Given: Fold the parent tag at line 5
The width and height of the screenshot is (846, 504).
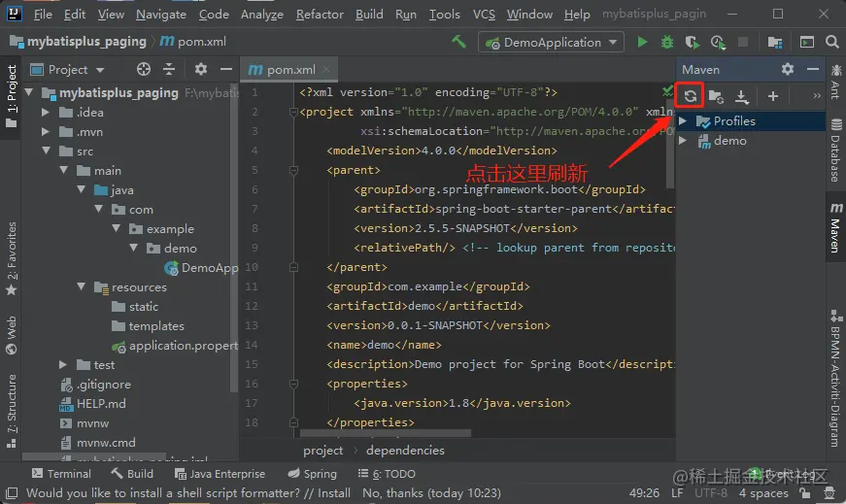Looking at the screenshot, I should [293, 171].
